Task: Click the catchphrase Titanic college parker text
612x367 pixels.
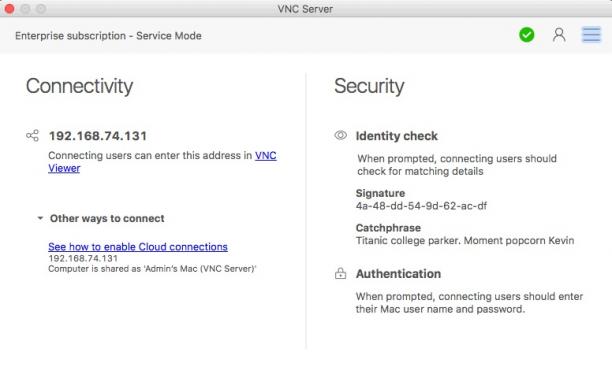Action: click(x=465, y=240)
